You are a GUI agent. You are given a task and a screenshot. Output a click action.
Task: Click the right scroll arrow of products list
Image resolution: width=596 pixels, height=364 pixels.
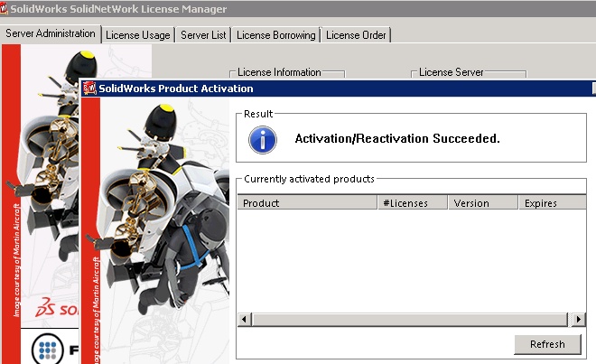(579, 319)
